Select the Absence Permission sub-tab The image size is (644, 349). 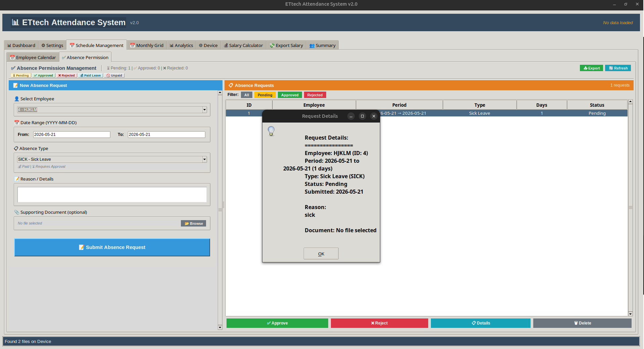85,57
